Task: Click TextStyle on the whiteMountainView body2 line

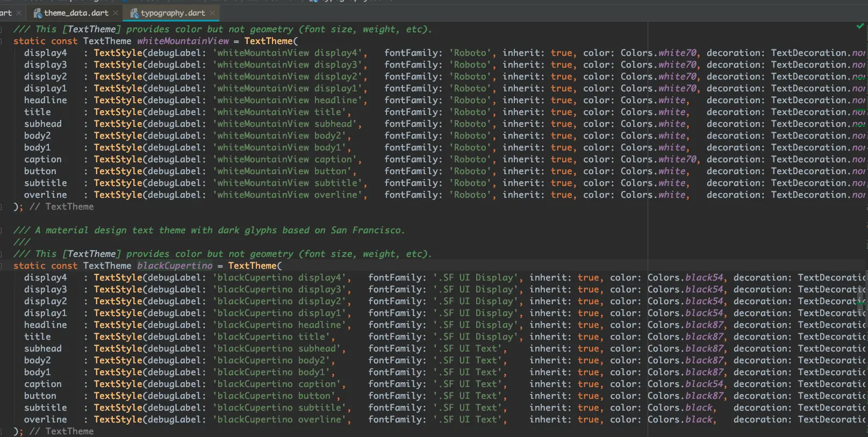Action: point(118,136)
